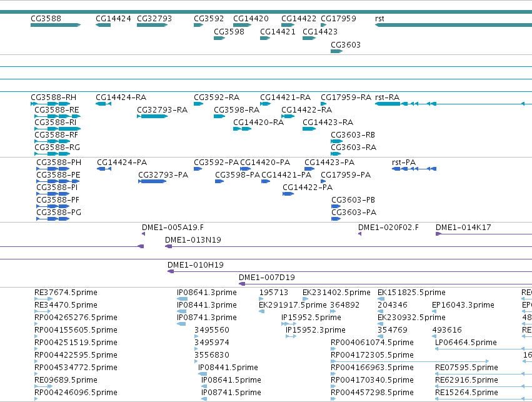Select transcript rst-RA
532x402 pixels.
pyautogui.click(x=387, y=98)
